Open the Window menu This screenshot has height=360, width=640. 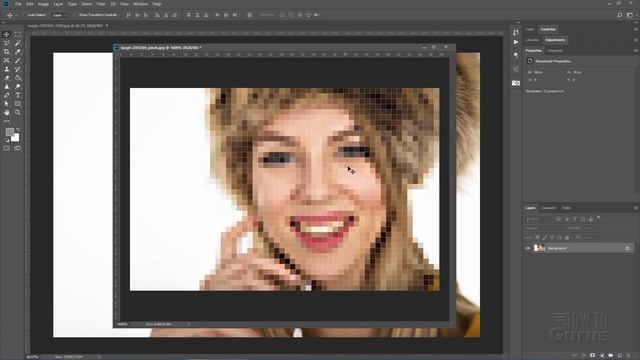point(141,4)
